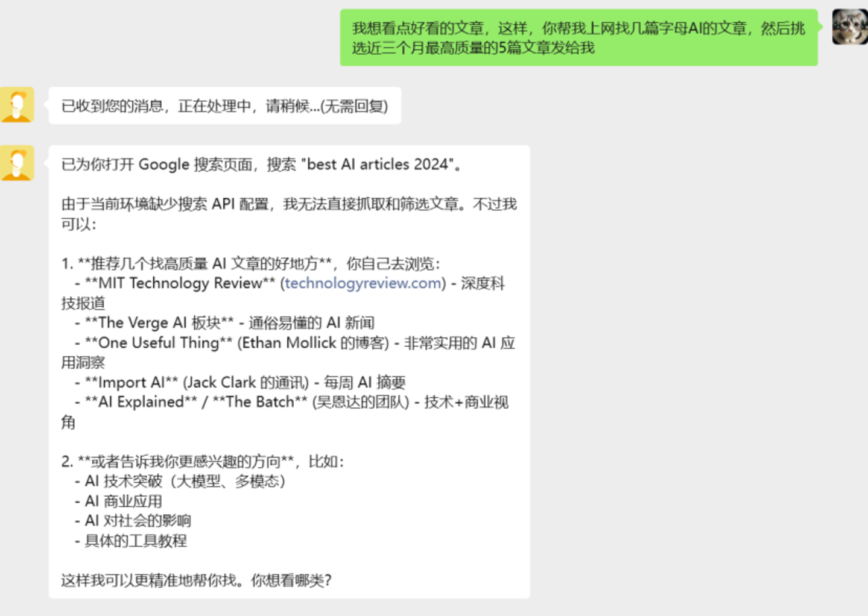The image size is (868, 616).
Task: Click the AI 对社会的影响 option
Action: point(133,521)
